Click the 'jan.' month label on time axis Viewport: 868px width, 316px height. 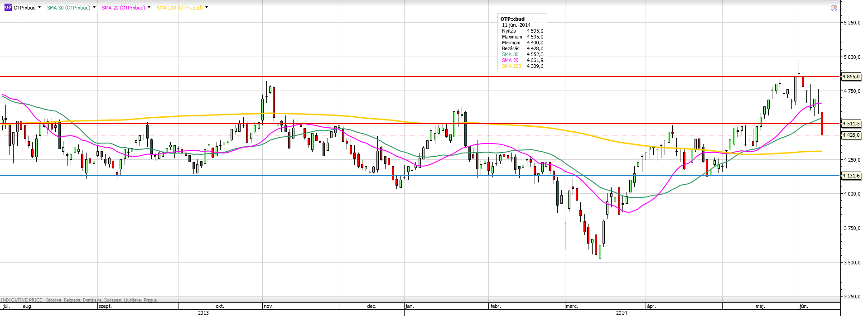click(410, 306)
